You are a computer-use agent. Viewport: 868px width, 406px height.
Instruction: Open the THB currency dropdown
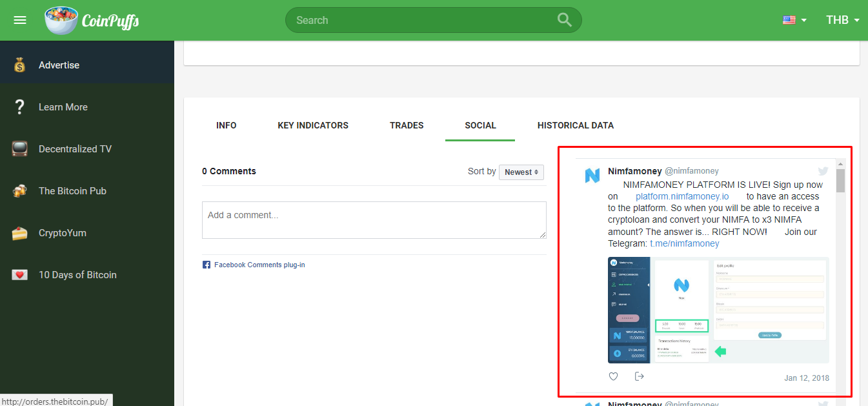click(843, 20)
